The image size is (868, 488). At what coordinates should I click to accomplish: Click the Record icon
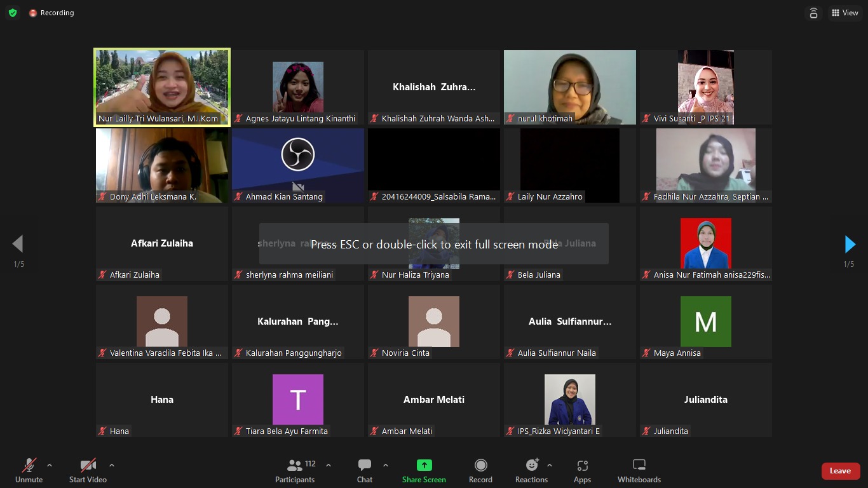[481, 465]
